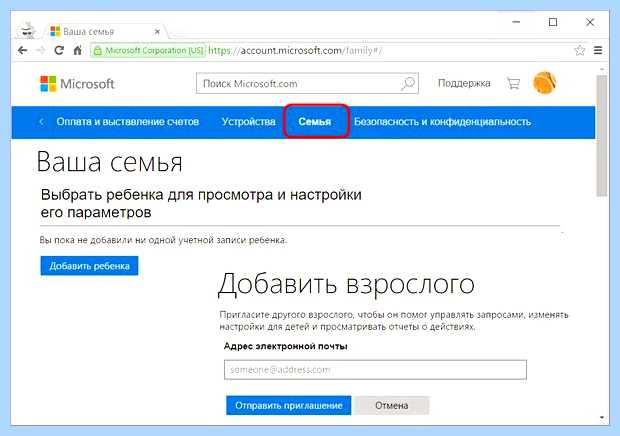Click the Добавить взрослого heading
The width and height of the screenshot is (620, 436).
tap(346, 284)
